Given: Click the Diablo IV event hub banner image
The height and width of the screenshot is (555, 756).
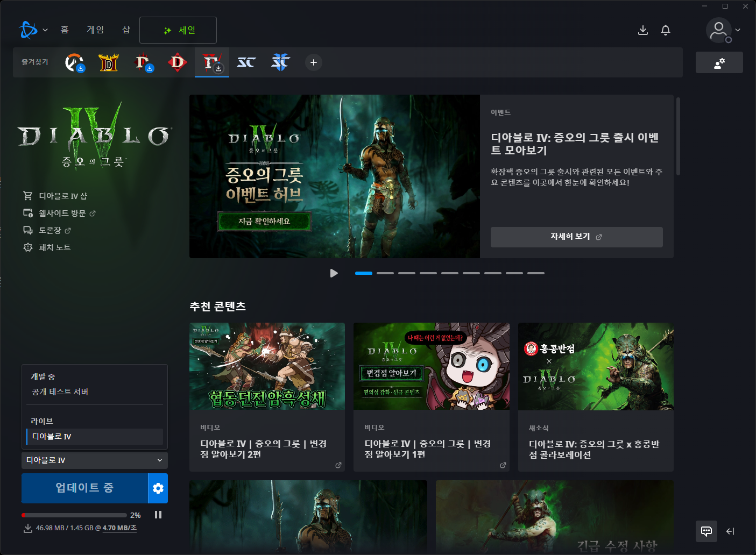Looking at the screenshot, I should coord(335,176).
